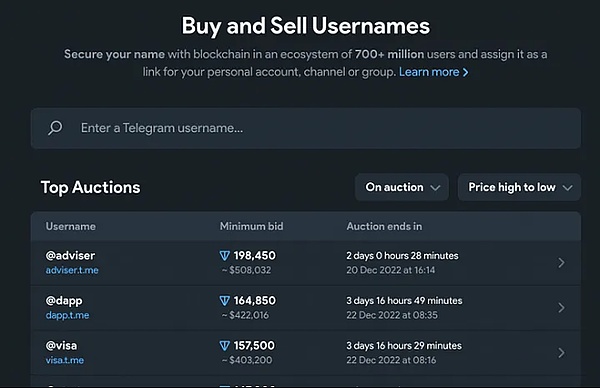Open the adviser.t.me link

[x=72, y=270]
